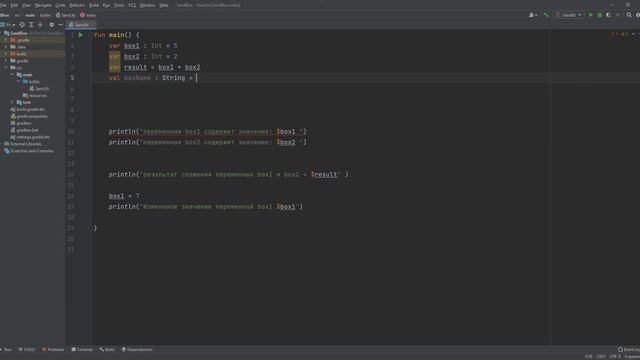640x360 pixels.
Task: Open the Build tool window tab
Action: pos(107,350)
